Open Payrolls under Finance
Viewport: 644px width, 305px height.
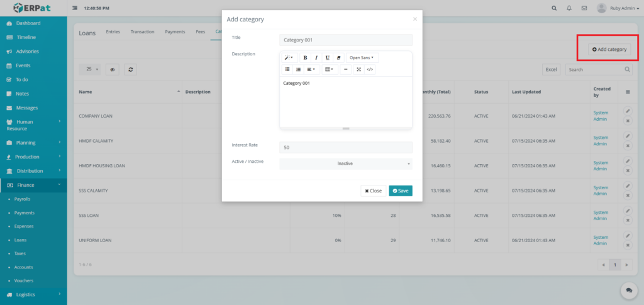22,199
